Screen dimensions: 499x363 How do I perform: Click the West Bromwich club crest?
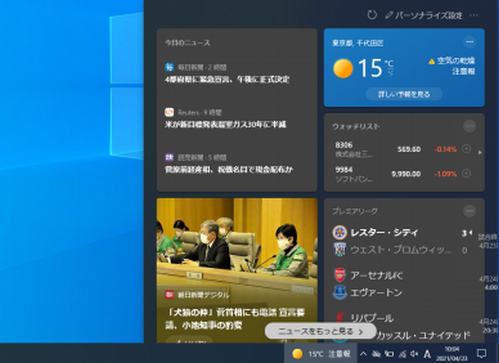point(340,250)
